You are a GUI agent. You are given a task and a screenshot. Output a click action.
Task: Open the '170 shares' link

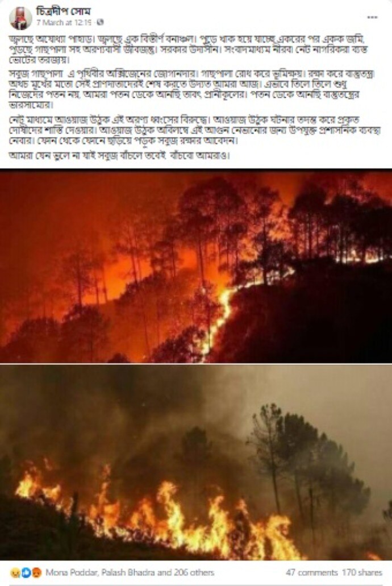[x=362, y=572]
